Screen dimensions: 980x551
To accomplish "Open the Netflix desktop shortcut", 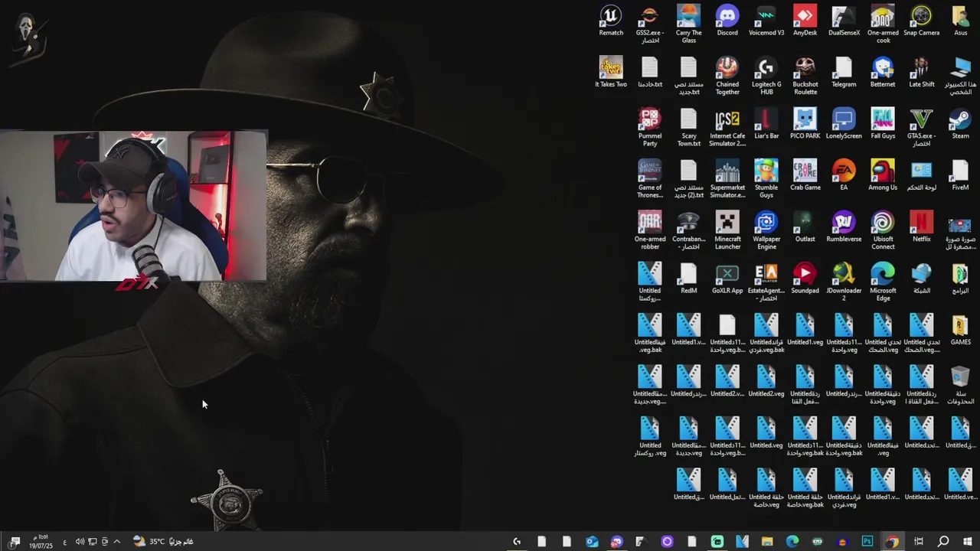I will (x=921, y=227).
